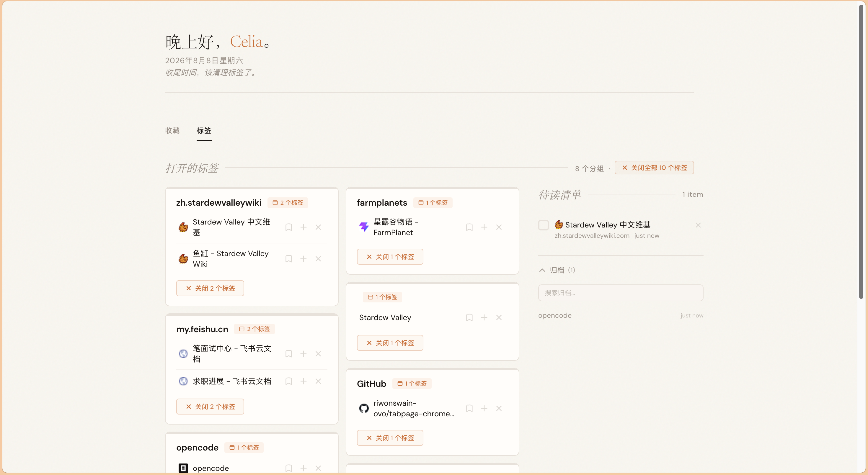The image size is (868, 475).
Task: Close 1 tab in the untitled Stardew Valley group
Action: point(390,343)
